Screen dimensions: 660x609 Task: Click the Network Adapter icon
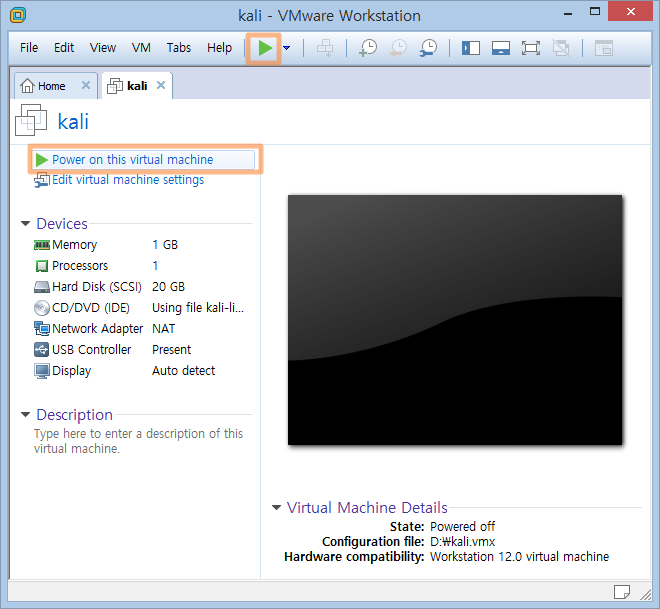[42, 329]
